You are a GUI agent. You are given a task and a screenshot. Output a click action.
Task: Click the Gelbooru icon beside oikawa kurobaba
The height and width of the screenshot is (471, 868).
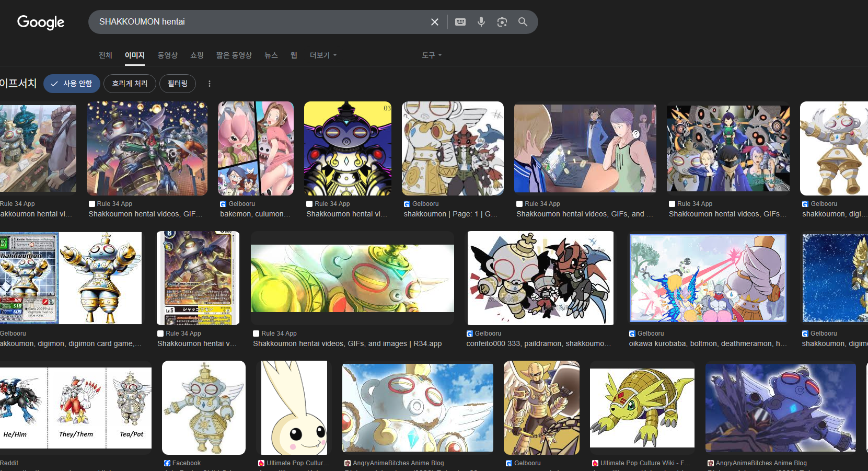tap(632, 334)
